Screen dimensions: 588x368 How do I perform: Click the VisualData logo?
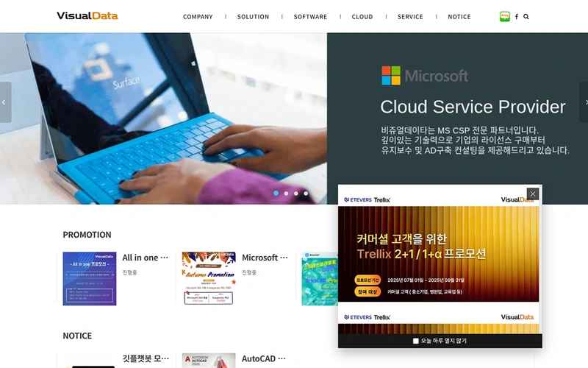click(x=87, y=15)
